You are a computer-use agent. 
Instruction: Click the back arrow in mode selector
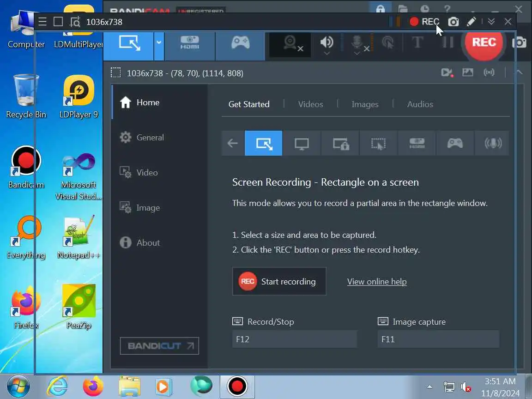233,143
